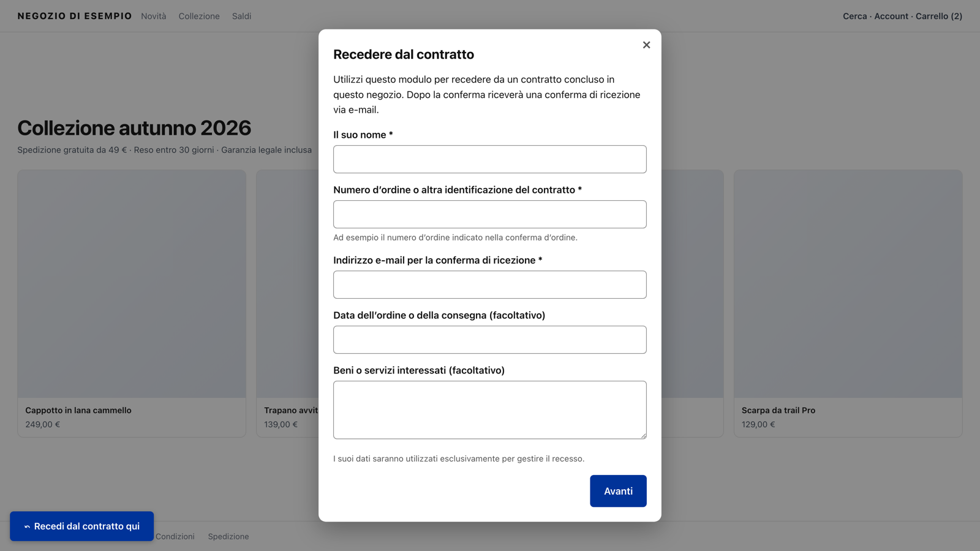Click the NEGOZIO DI ESEMPIO logo
Viewport: 980px width, 551px height.
coord(75,16)
